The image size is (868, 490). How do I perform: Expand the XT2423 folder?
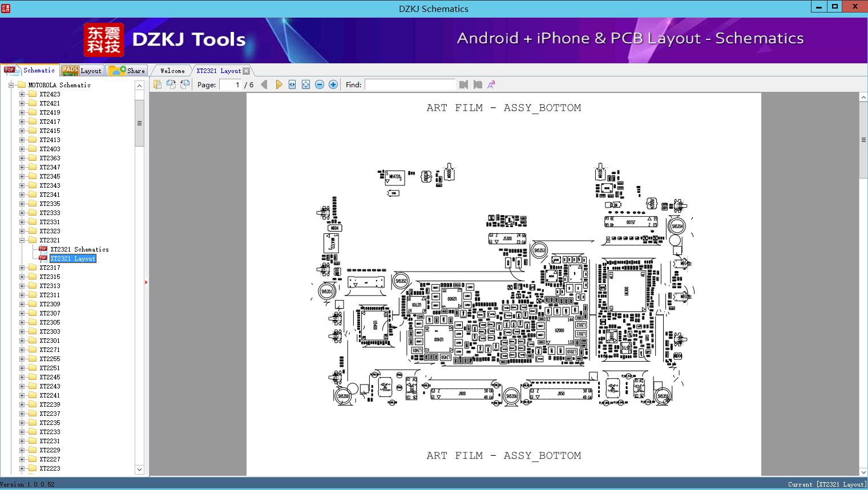[22, 94]
